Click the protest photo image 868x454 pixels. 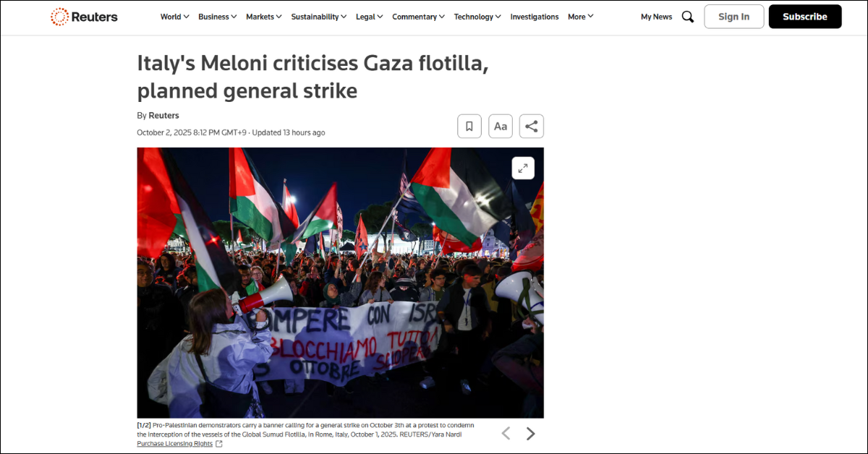(340, 283)
